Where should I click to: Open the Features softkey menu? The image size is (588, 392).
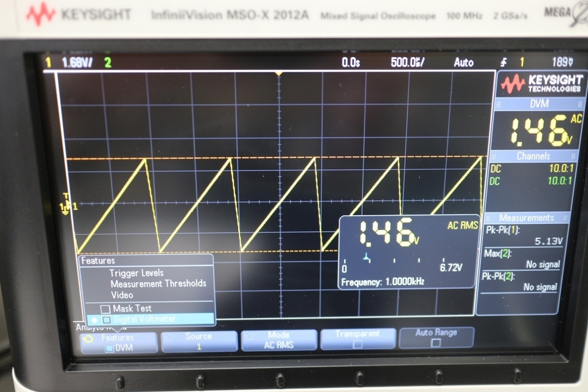coord(118,343)
